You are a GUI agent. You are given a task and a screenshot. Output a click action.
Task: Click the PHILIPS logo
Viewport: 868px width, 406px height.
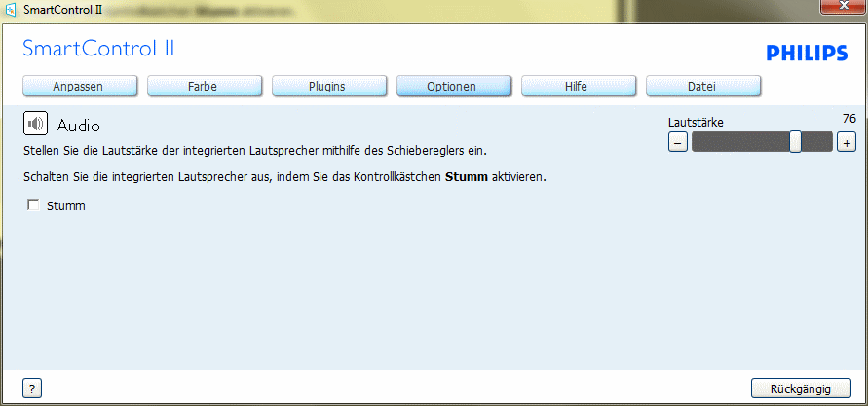click(807, 54)
